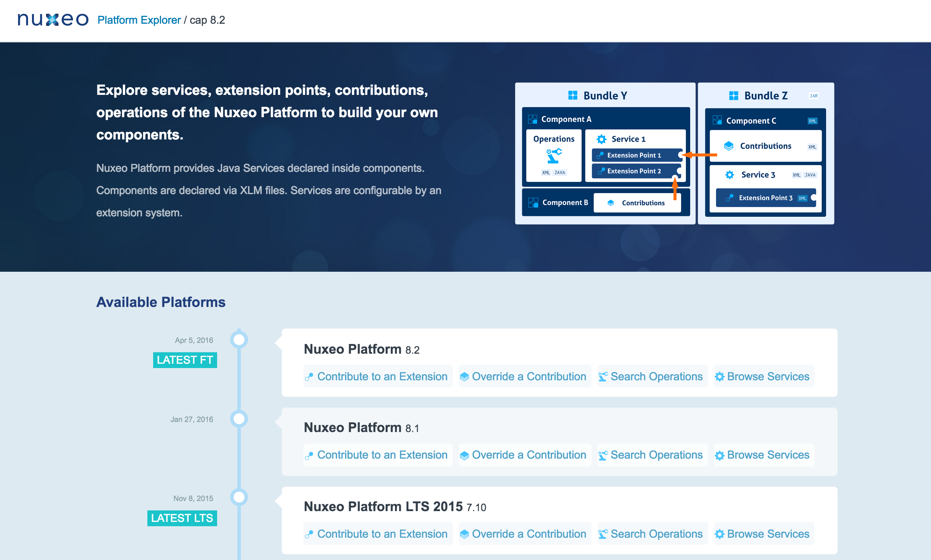Open Contribute to an Extension for Platform 8.2
Image resolution: width=931 pixels, height=560 pixels.
click(x=382, y=376)
